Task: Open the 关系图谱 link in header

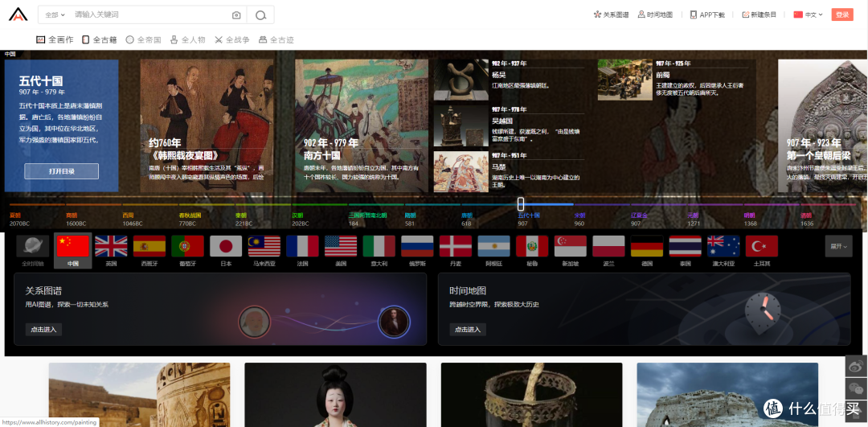Action: coord(611,15)
